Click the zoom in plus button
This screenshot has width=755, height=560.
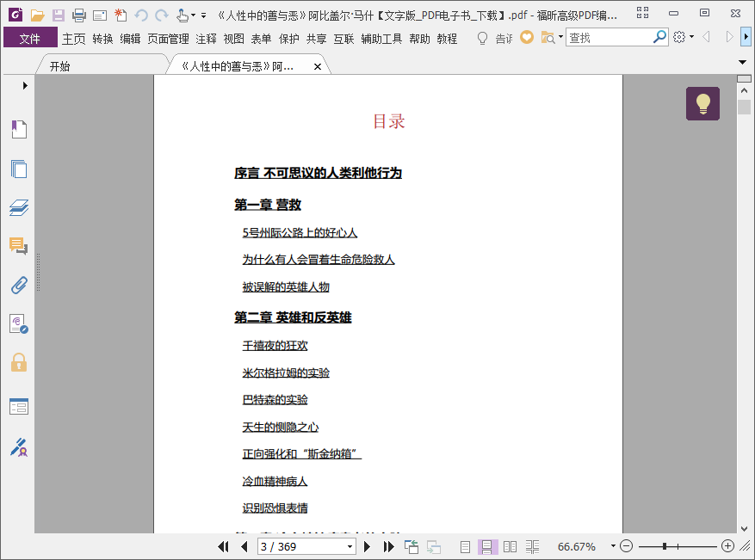point(727,546)
